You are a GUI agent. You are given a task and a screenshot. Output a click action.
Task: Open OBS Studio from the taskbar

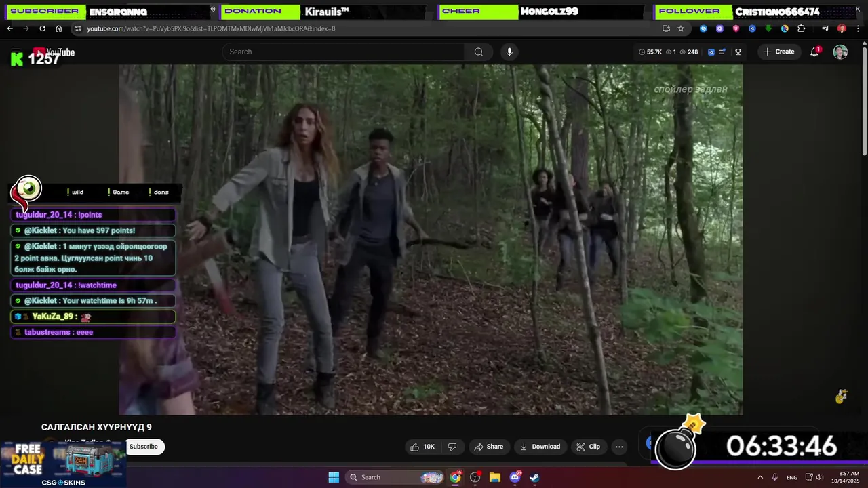475,477
